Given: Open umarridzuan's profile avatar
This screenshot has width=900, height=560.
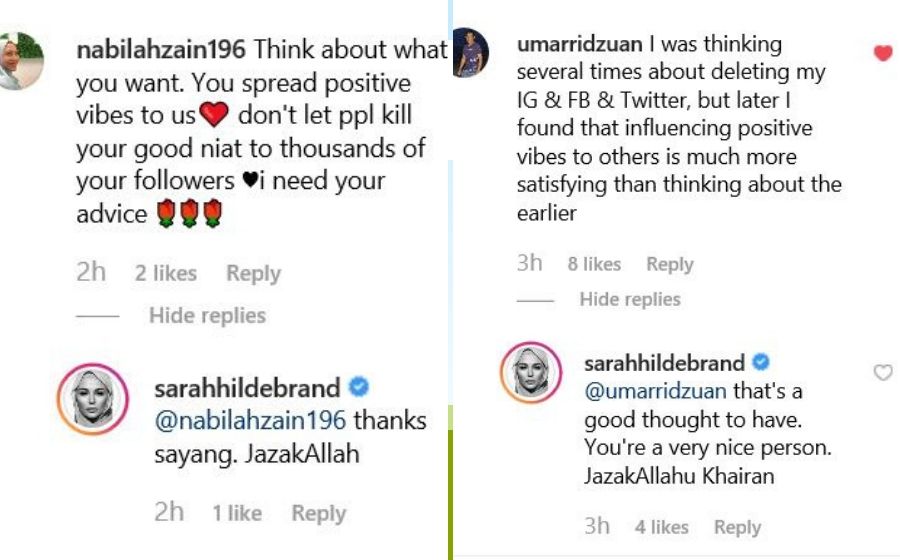Looking at the screenshot, I should 471,52.
